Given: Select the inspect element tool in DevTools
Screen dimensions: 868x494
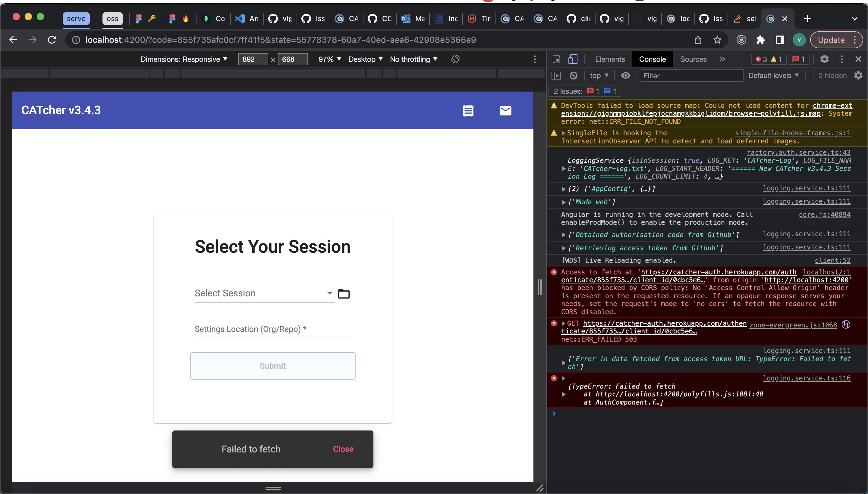Looking at the screenshot, I should coord(556,59).
